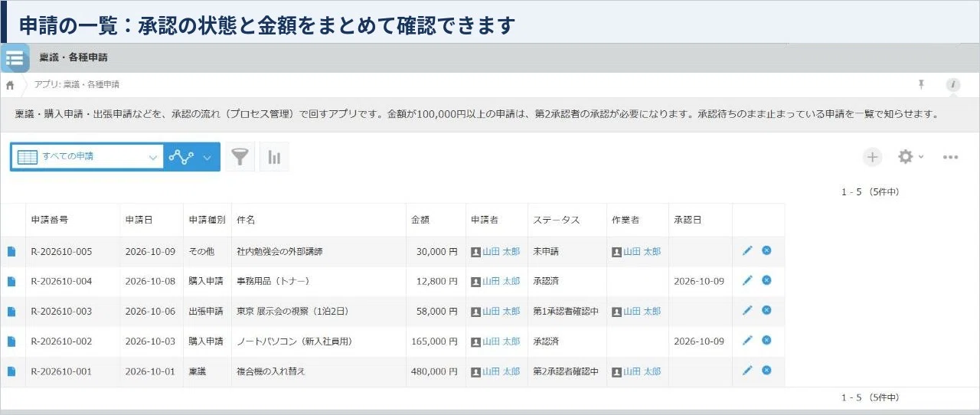Open 山田 太郎 applicant link in R-202610-002 row
The width and height of the screenshot is (980, 415).
[501, 341]
